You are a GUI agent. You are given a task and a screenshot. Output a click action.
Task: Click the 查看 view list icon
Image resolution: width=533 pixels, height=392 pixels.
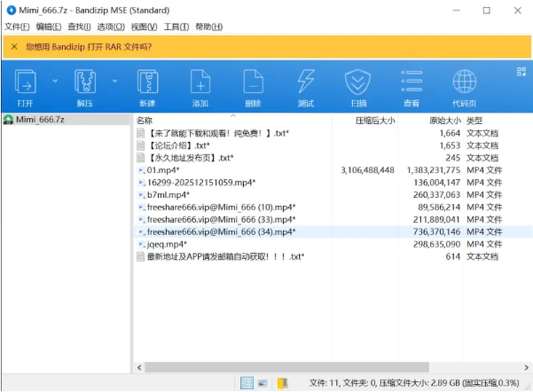[411, 82]
